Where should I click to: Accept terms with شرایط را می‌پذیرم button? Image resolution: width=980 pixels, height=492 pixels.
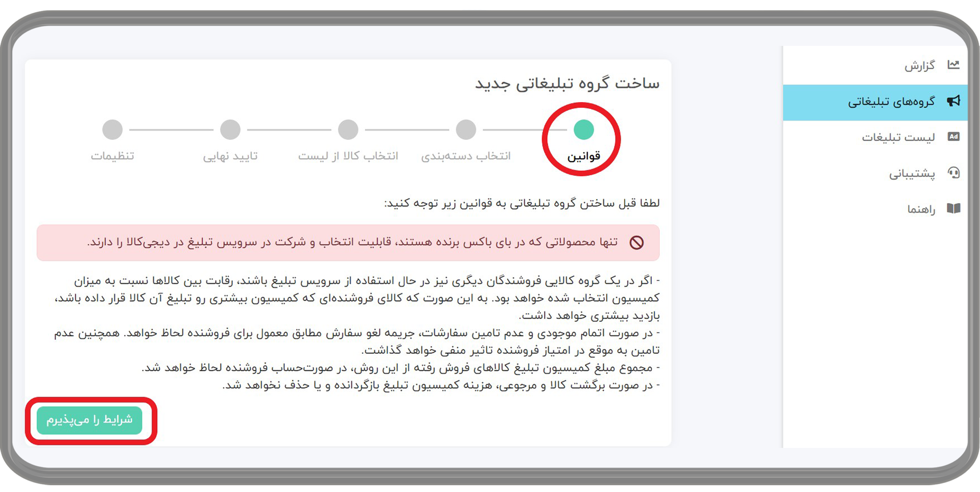[90, 420]
